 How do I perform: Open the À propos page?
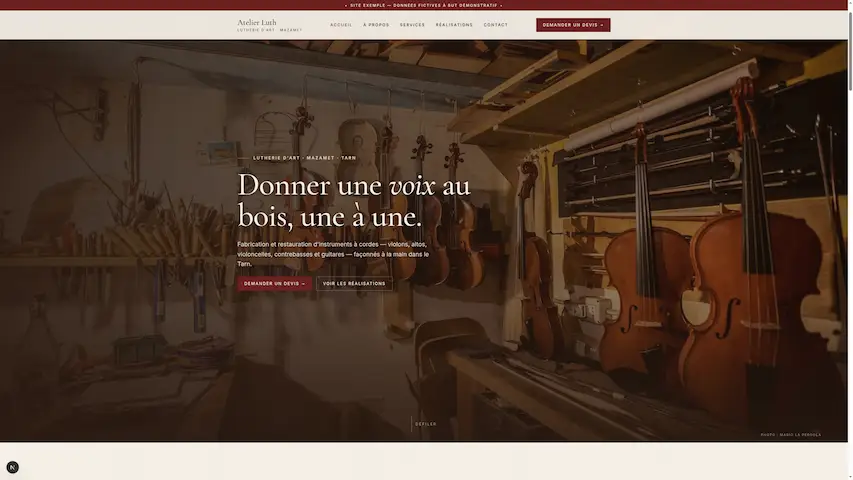pos(376,25)
